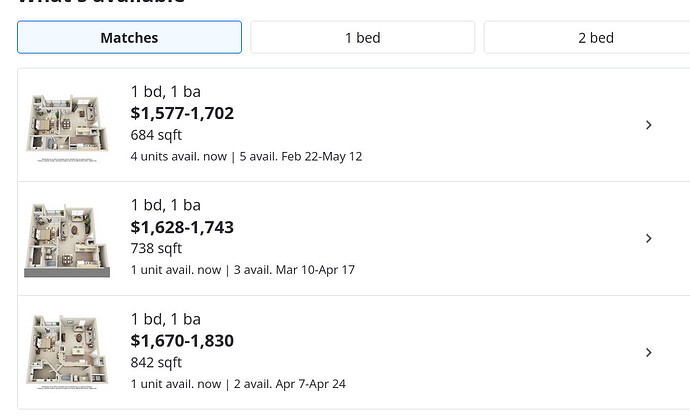Expand the $1,577-1,702 listing chevron arrow
The width and height of the screenshot is (690, 418).
pos(649,125)
